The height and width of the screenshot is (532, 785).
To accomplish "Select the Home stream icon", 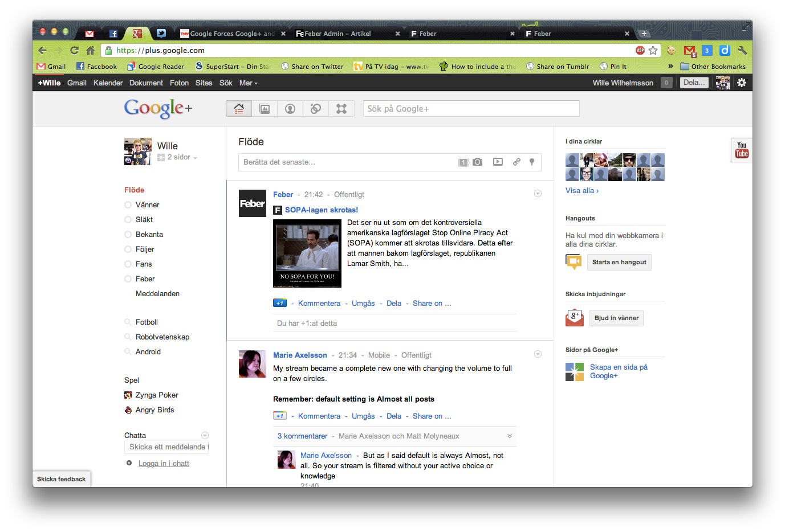I will (x=239, y=108).
